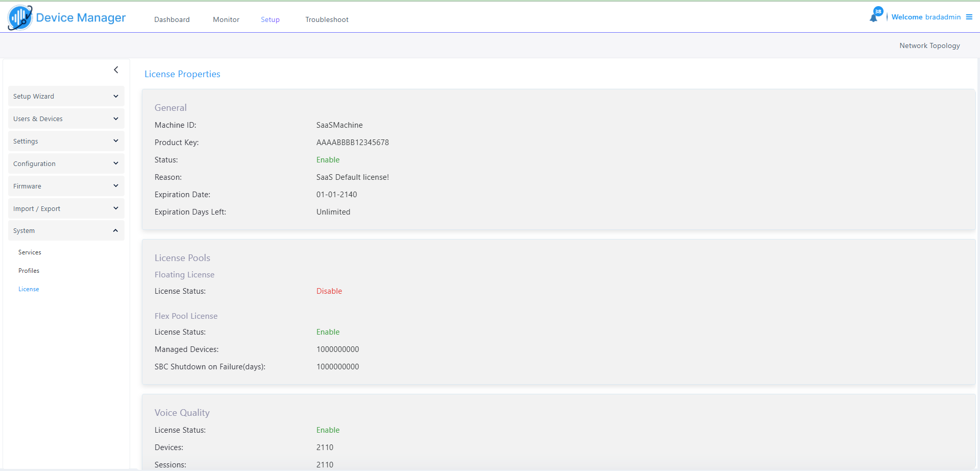Open the notifications bell icon

(873, 18)
